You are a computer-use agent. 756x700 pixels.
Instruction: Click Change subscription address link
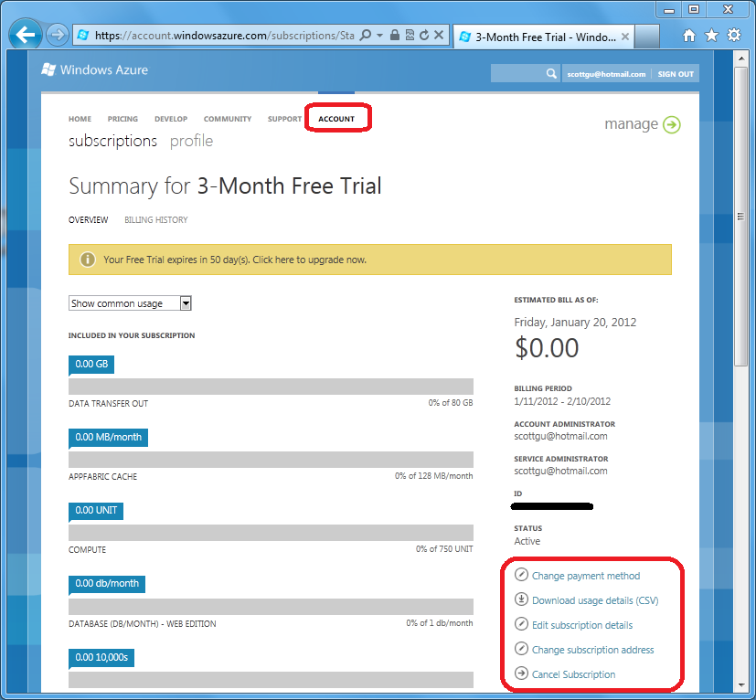tap(592, 650)
